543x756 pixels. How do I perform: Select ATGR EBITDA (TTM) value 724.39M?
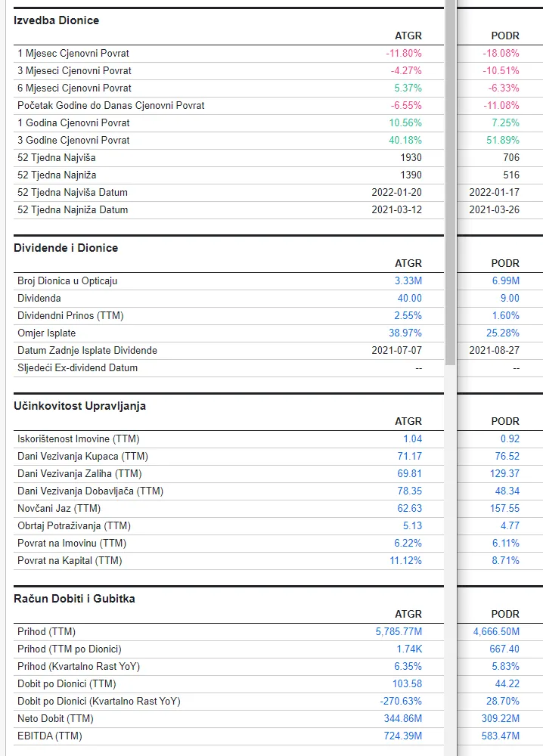point(402,736)
